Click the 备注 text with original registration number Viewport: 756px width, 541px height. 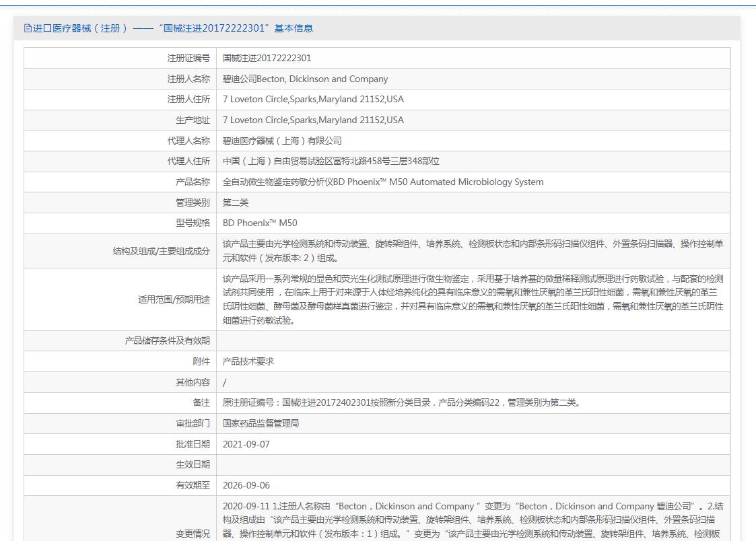click(x=401, y=403)
